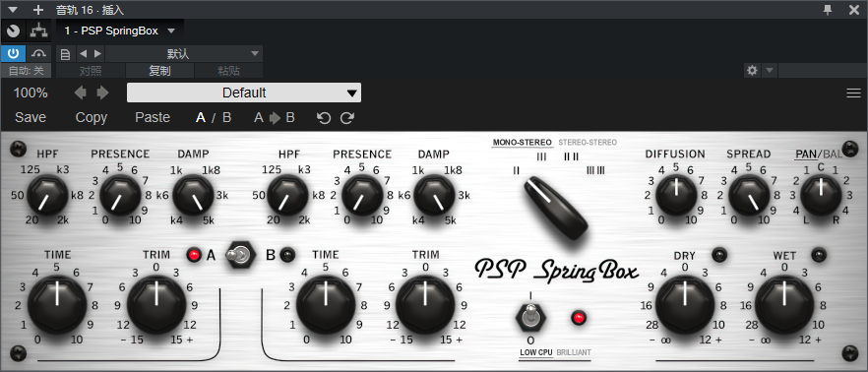Screen dimensions: 868x372
Task: Expand the arrow next to gear icon
Action: [770, 71]
